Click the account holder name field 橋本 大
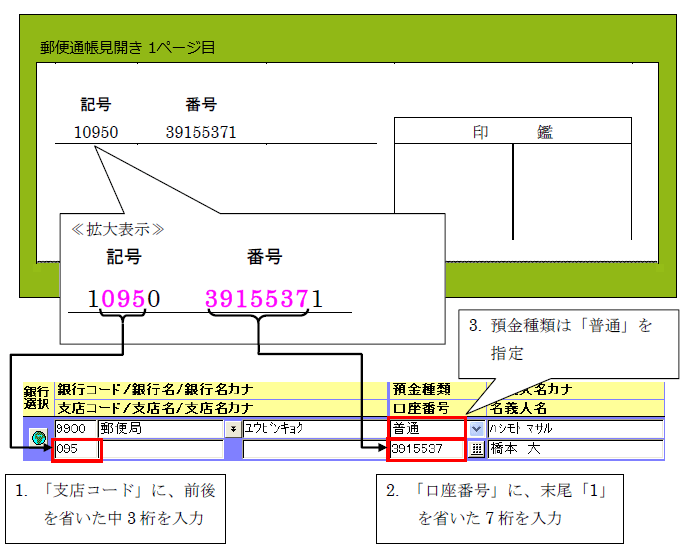Image resolution: width=685 pixels, height=545 pixels. (575, 449)
